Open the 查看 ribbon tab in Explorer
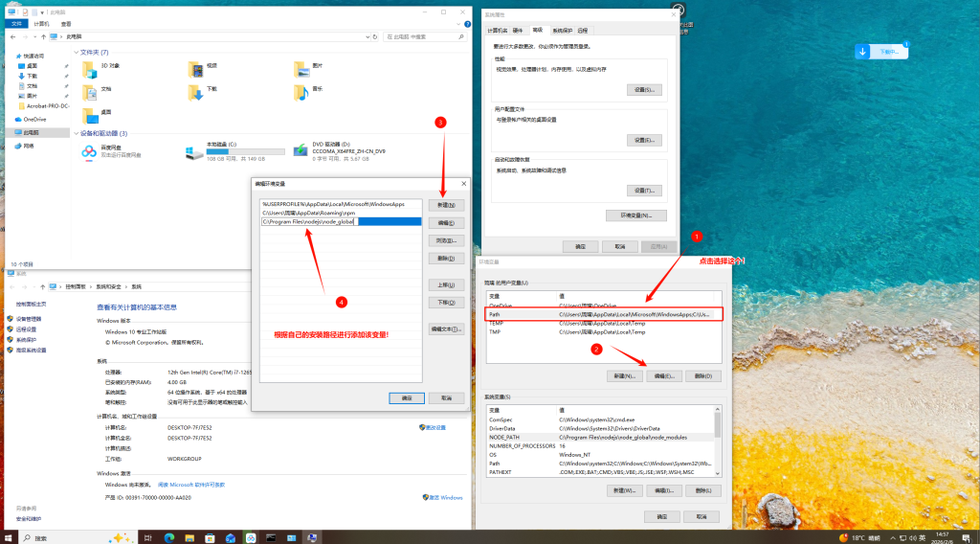 [x=66, y=24]
